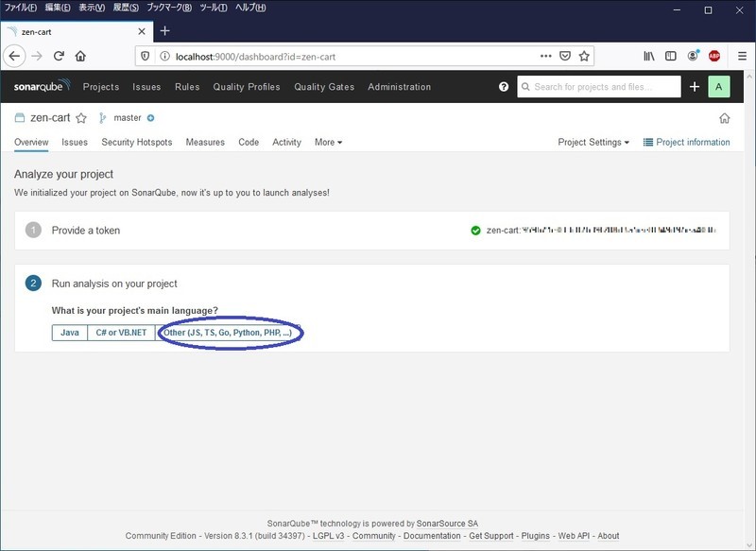The image size is (756, 551).
Task: Open the Rules menu
Action: 187,87
